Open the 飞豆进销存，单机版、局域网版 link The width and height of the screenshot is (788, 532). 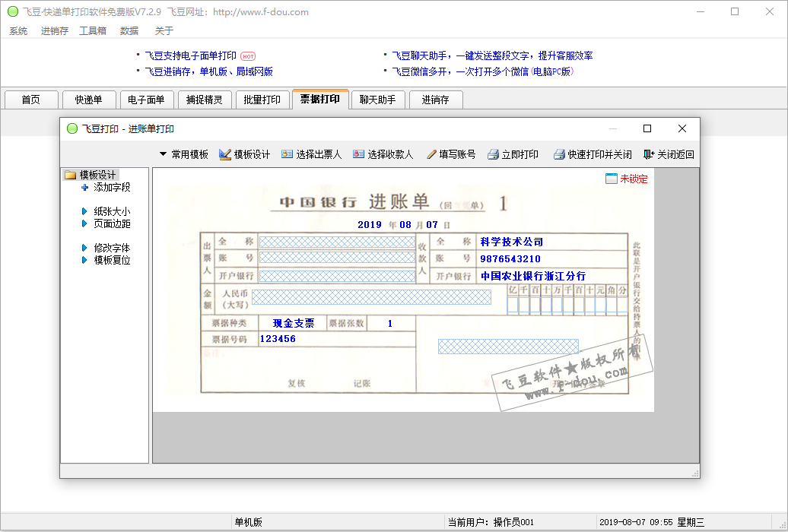click(208, 72)
